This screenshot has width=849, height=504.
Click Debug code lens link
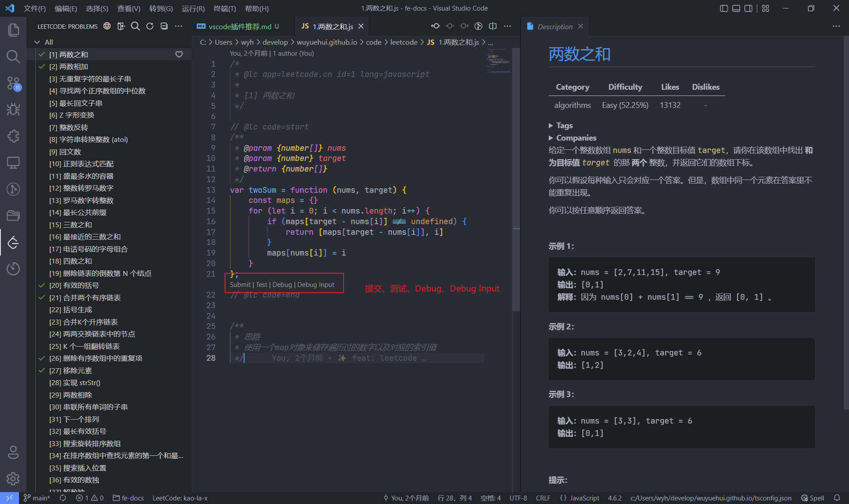(x=282, y=285)
